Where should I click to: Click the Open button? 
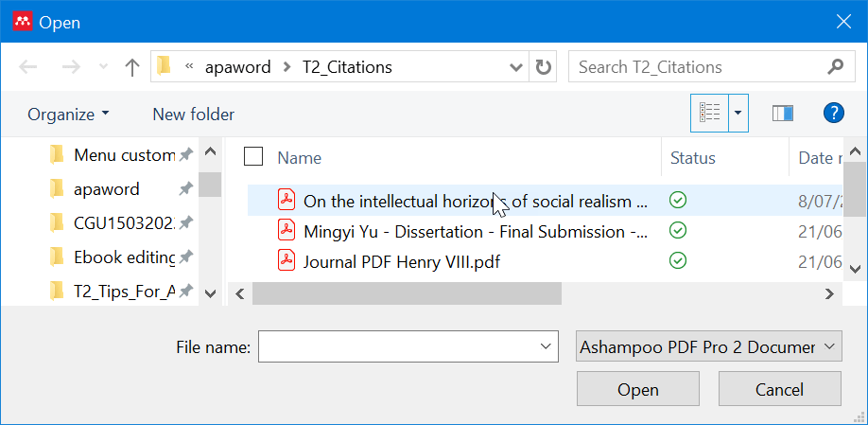point(637,390)
